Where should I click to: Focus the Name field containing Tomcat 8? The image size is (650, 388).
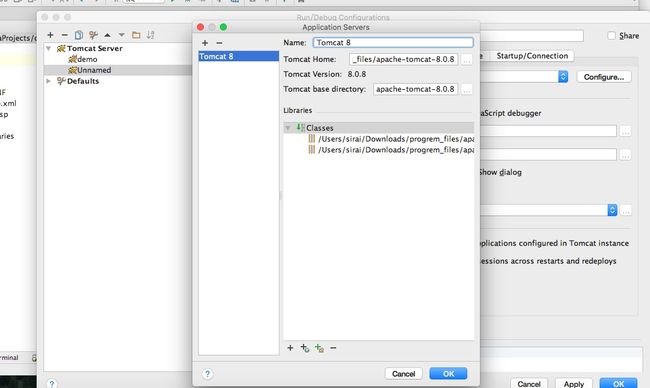pyautogui.click(x=393, y=42)
